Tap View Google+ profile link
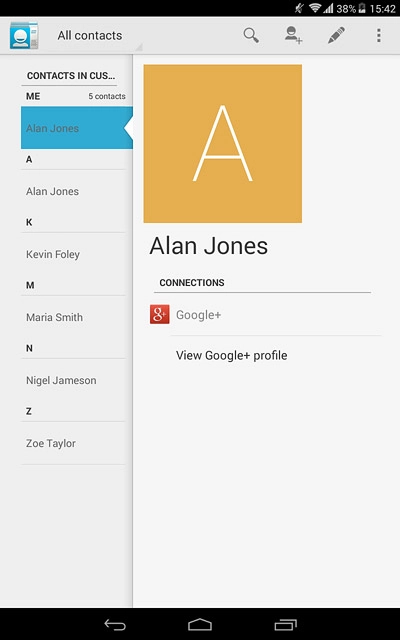The height and width of the screenshot is (640, 400). (231, 355)
